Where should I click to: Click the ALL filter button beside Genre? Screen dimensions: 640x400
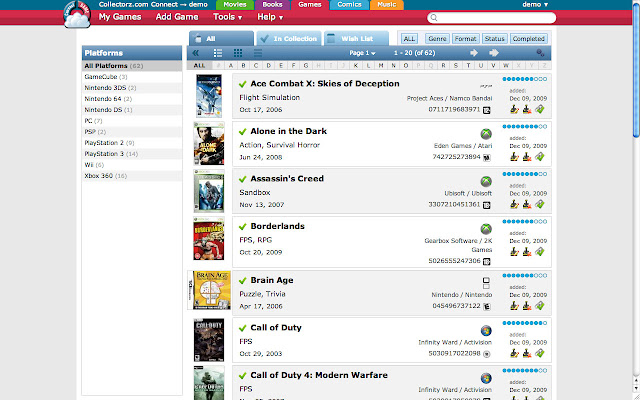(x=409, y=39)
